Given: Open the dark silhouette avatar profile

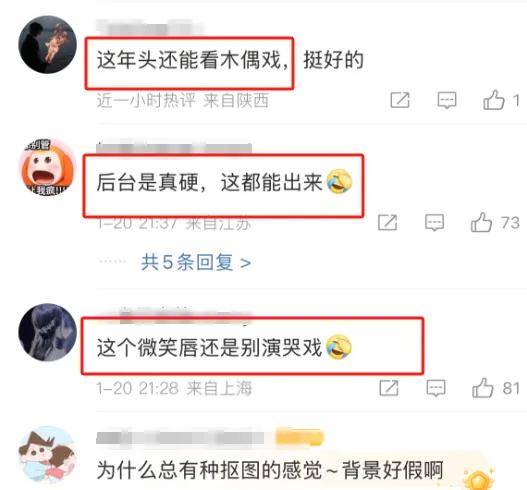Looking at the screenshot, I should (x=47, y=44).
